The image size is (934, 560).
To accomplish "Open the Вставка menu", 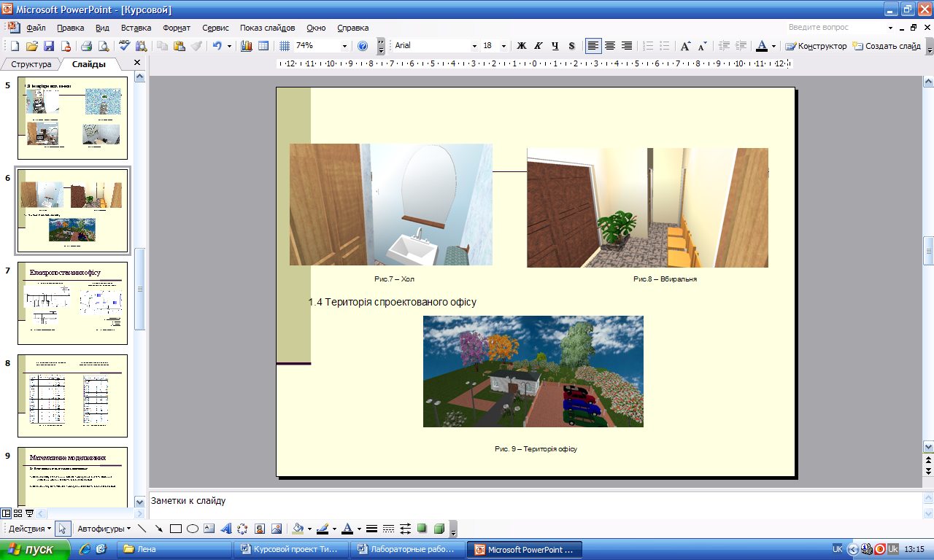I will point(136,28).
